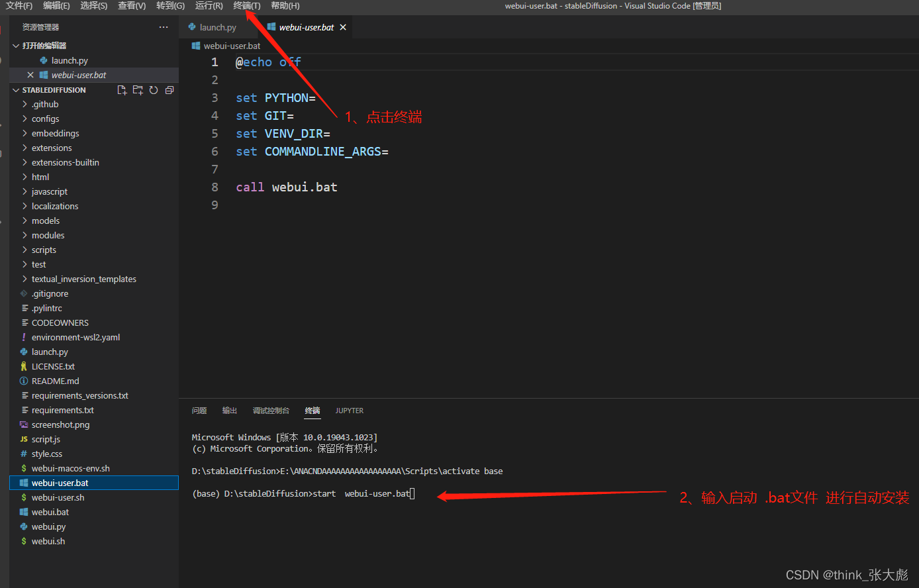
Task: Expand the scripts folder
Action: [x=94, y=250]
